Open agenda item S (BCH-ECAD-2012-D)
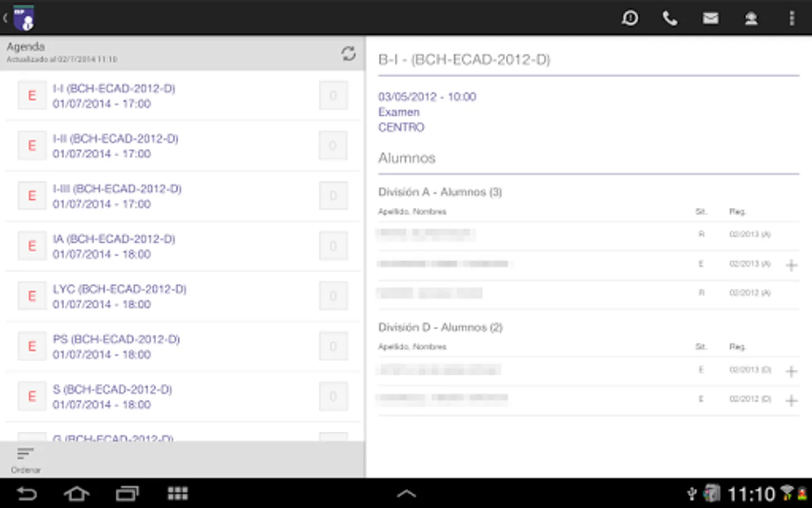This screenshot has width=812, height=508. (x=183, y=396)
